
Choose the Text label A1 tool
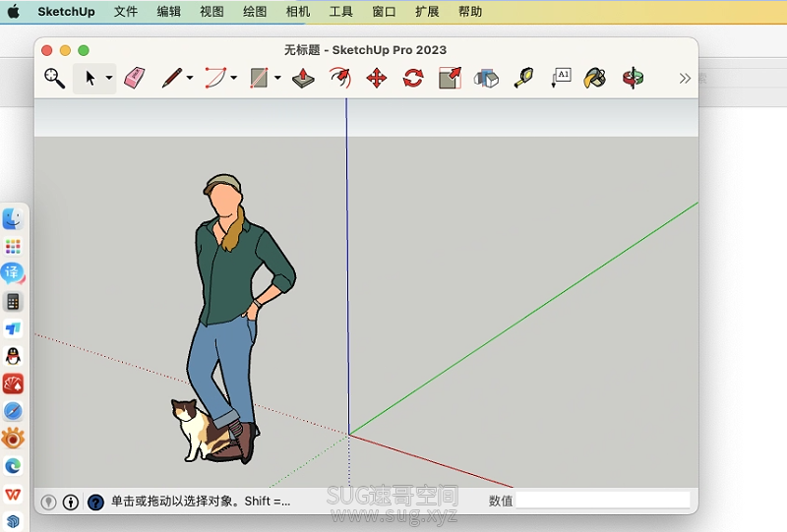(561, 79)
